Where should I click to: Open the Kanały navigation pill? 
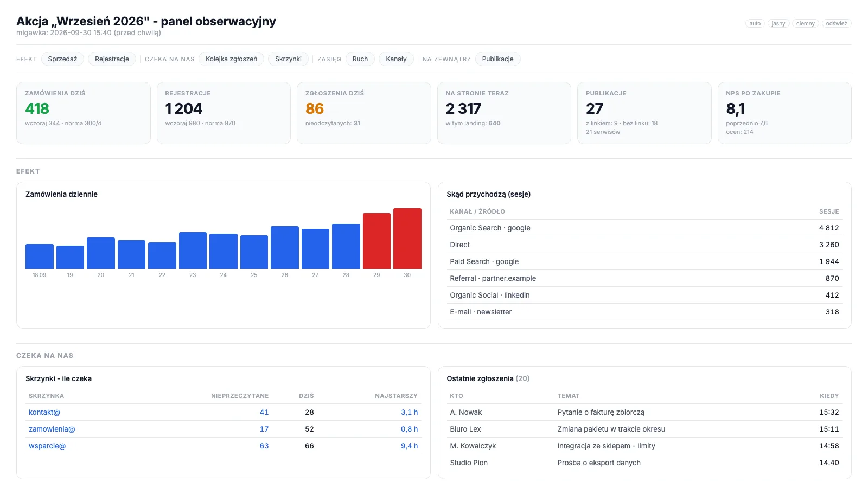[x=396, y=59]
